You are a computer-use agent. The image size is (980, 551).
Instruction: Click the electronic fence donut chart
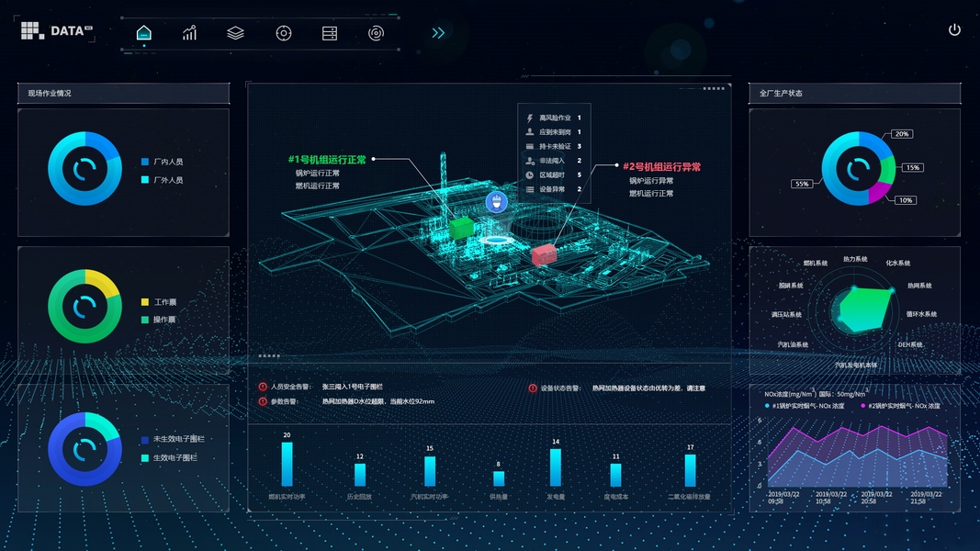pos(85,449)
